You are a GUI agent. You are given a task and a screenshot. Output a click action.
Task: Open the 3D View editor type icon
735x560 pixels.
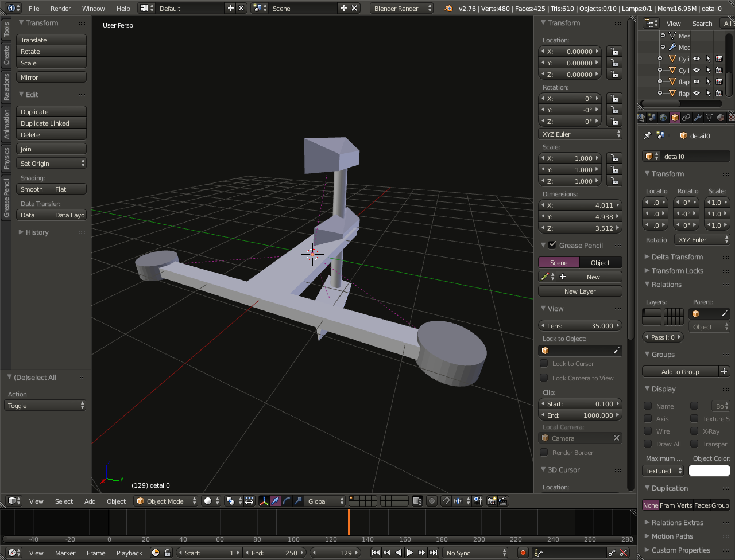(x=14, y=501)
